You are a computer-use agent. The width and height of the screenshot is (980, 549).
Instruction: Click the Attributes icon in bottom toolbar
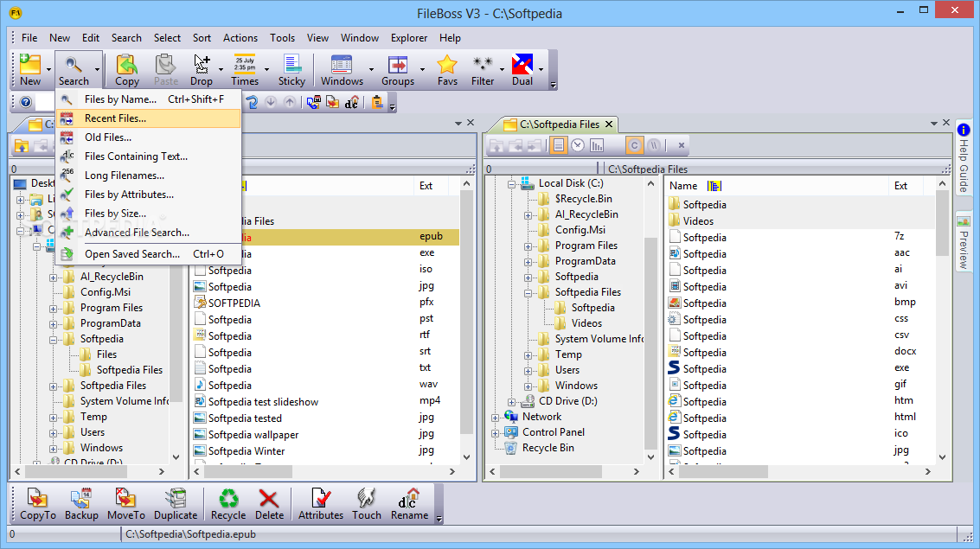point(321,504)
